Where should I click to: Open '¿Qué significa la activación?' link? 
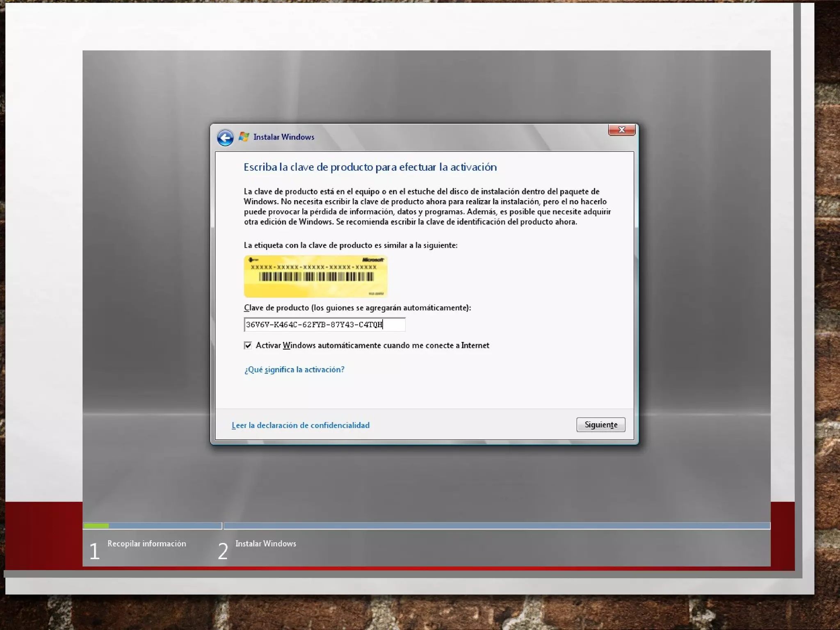coord(294,370)
